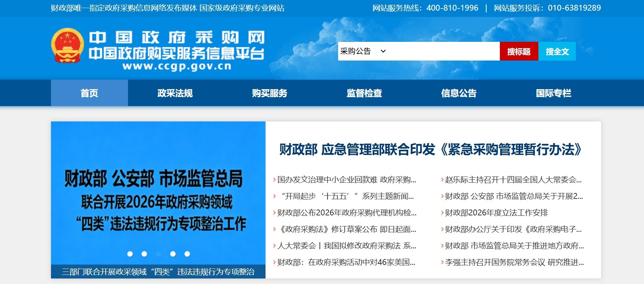644x284 pixels.
Task: Open news 财政部办公厅关于印发《政府采购电子
Action: point(513,229)
